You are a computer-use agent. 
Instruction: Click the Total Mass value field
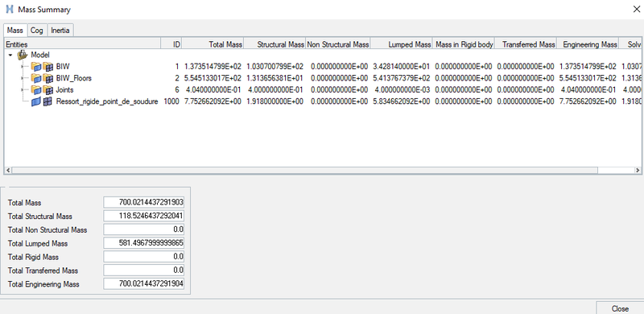[144, 203]
